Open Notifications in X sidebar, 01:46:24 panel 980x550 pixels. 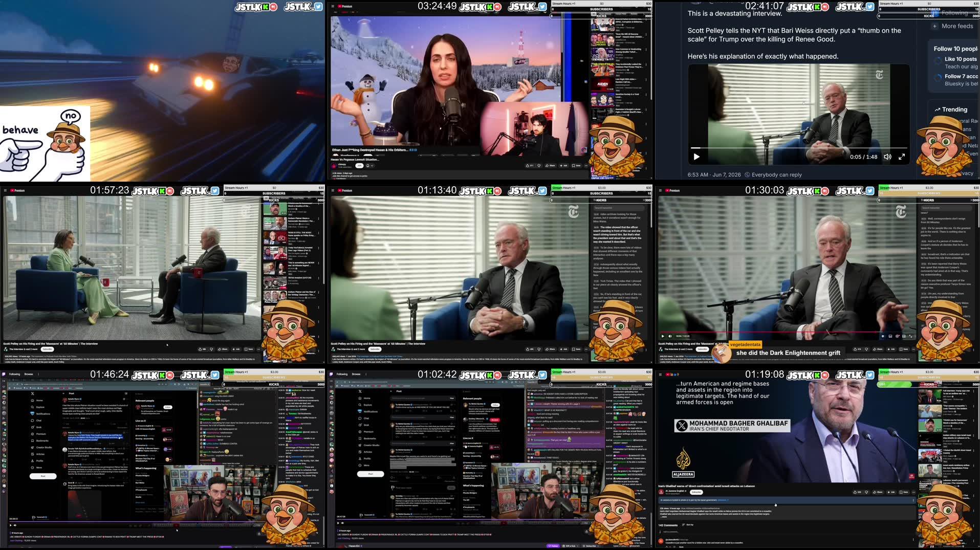[x=40, y=414]
